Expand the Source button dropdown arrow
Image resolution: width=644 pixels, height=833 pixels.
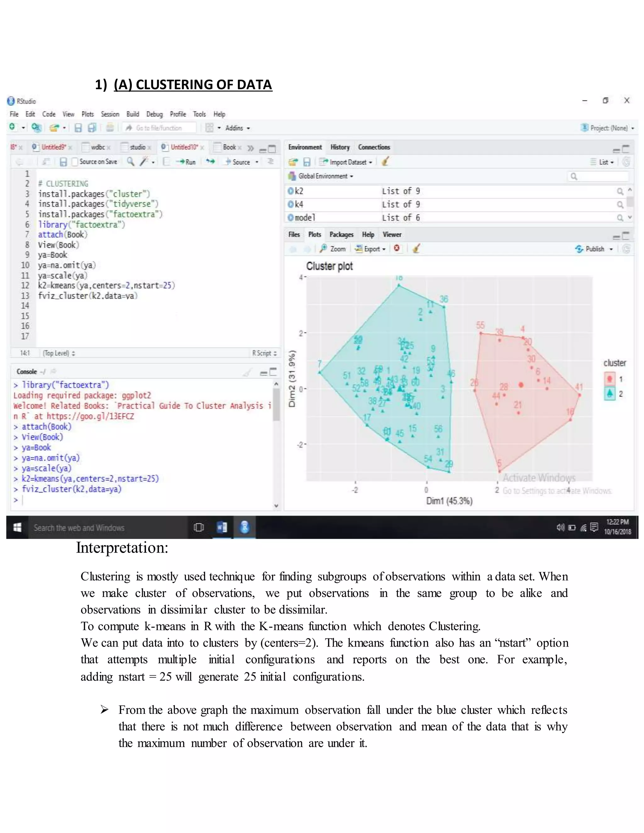(x=257, y=162)
